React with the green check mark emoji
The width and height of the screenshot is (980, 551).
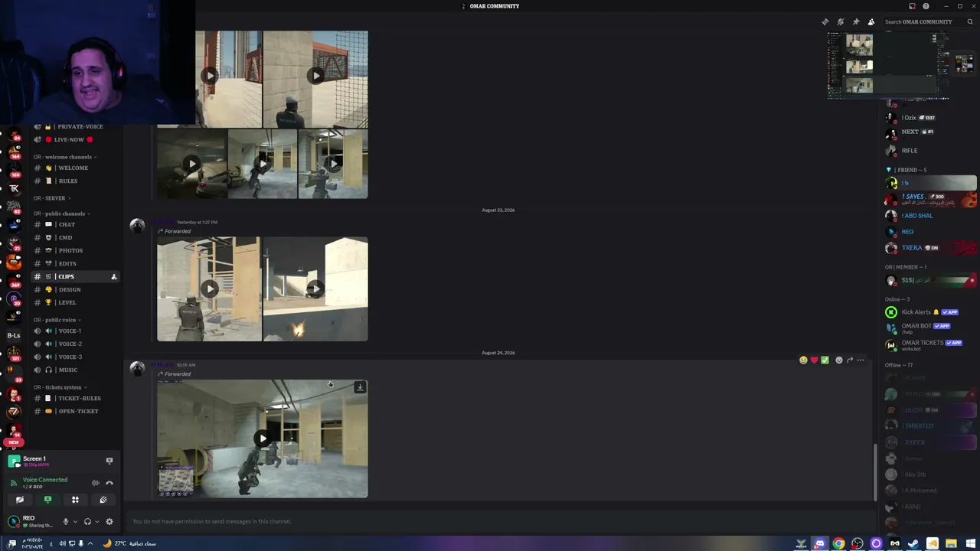825,360
